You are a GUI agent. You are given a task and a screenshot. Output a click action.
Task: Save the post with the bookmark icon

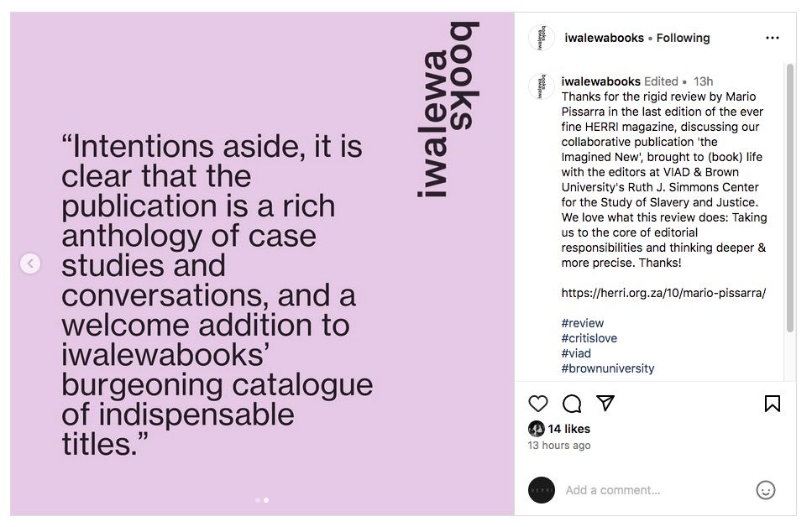(772, 404)
